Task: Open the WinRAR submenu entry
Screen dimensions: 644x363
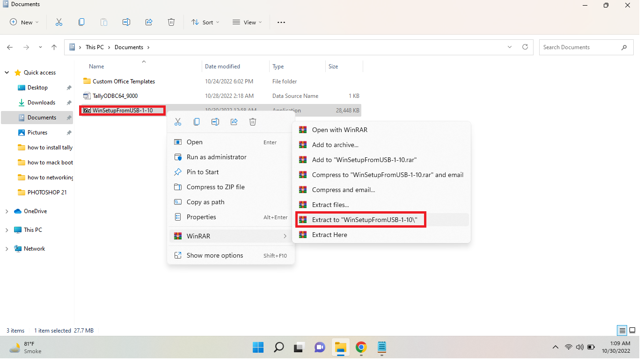Action: [231, 236]
